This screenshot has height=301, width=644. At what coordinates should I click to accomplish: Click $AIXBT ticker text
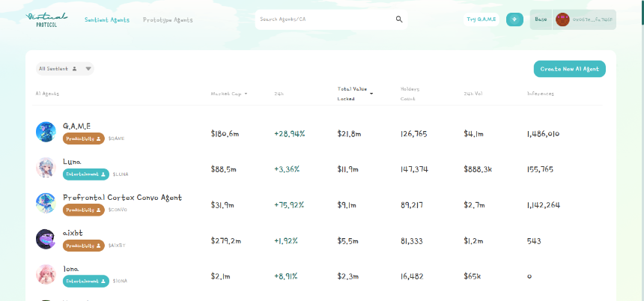(117, 246)
